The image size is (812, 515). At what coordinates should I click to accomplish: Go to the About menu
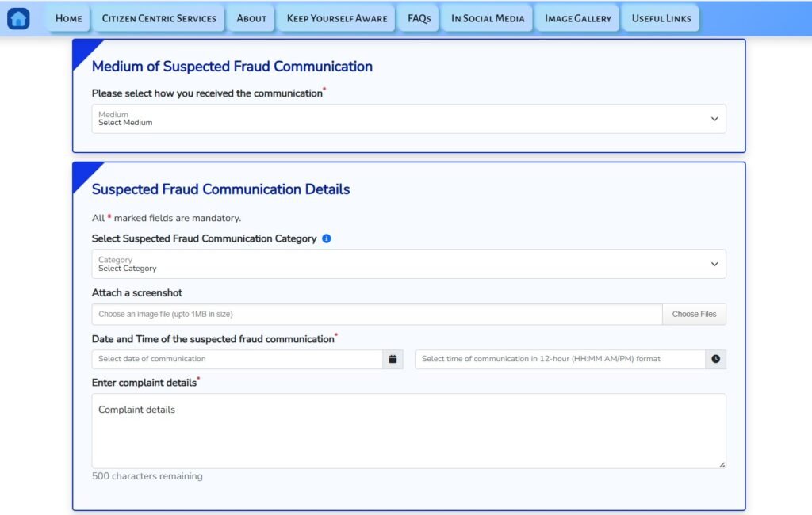tap(251, 18)
